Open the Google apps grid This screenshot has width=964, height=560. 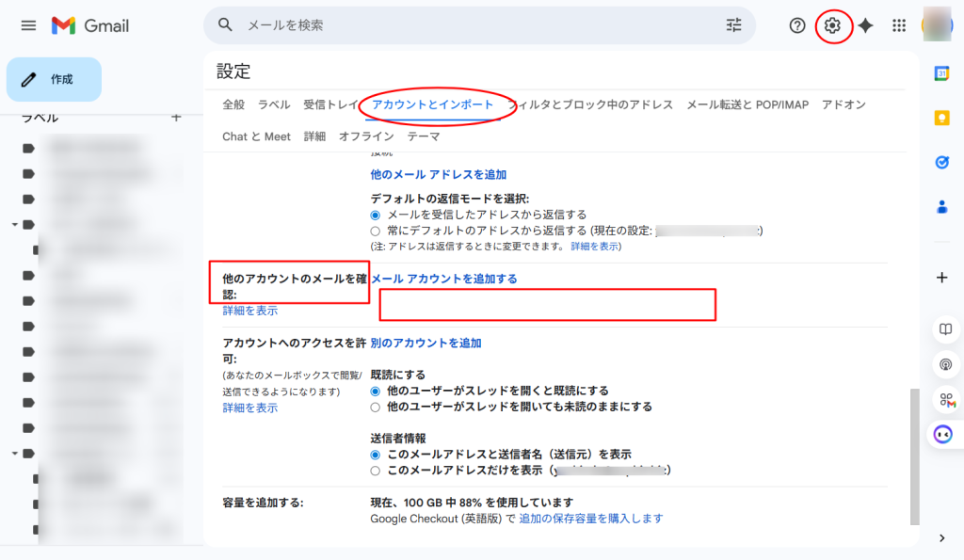(899, 25)
